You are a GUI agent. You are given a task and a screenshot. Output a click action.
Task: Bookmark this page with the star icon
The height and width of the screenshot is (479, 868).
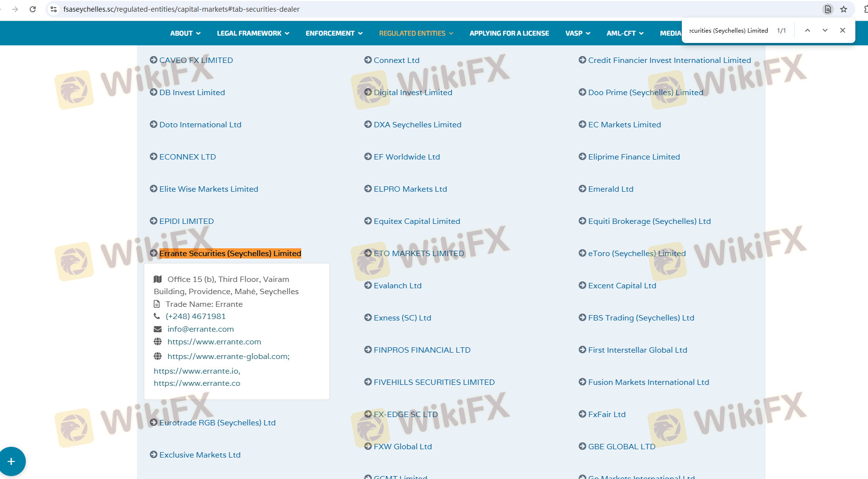(844, 9)
